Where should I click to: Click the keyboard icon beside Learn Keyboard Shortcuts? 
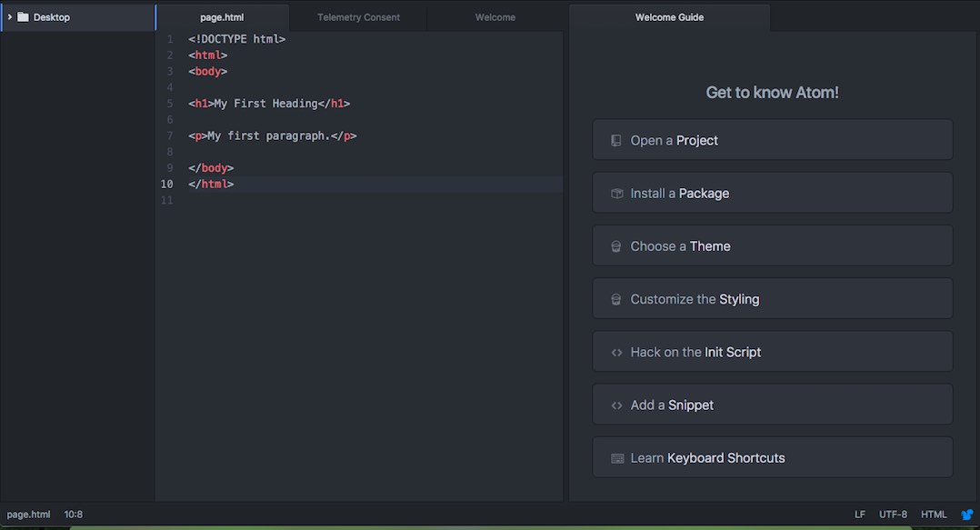(x=617, y=459)
